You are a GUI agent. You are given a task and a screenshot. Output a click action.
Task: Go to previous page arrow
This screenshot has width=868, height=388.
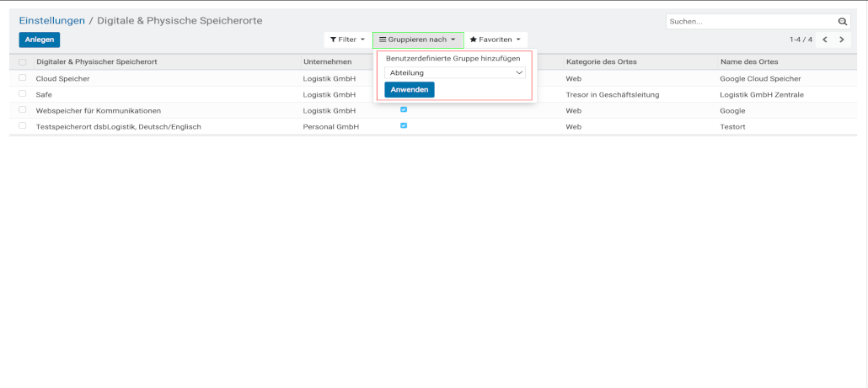825,40
